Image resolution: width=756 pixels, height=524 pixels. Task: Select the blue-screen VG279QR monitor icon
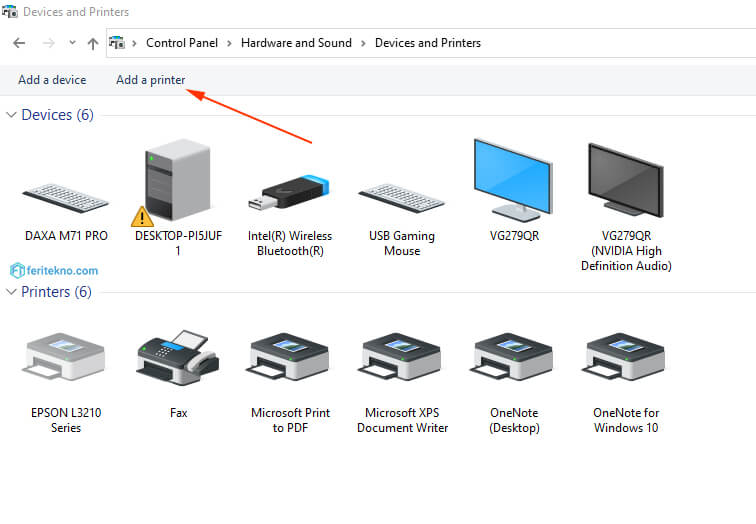pyautogui.click(x=513, y=180)
